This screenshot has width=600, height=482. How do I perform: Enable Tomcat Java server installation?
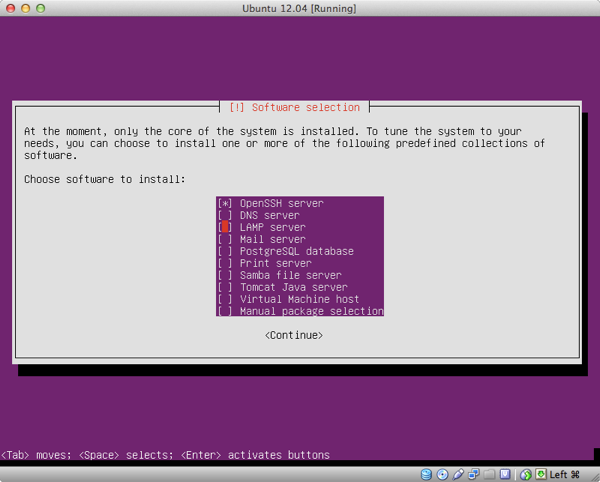click(x=224, y=288)
